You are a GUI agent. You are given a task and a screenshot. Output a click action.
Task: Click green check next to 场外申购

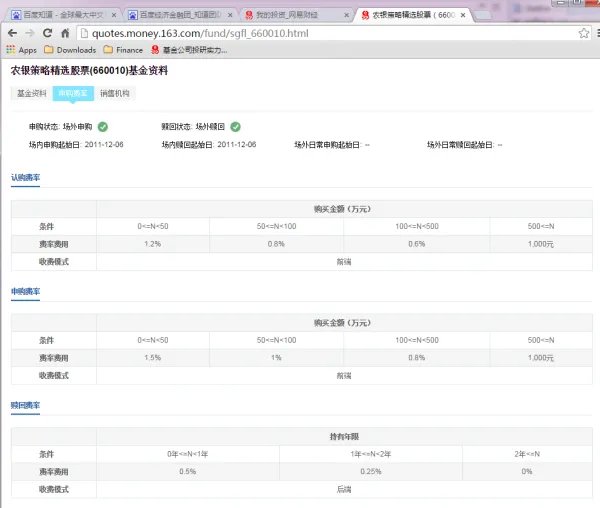point(103,127)
